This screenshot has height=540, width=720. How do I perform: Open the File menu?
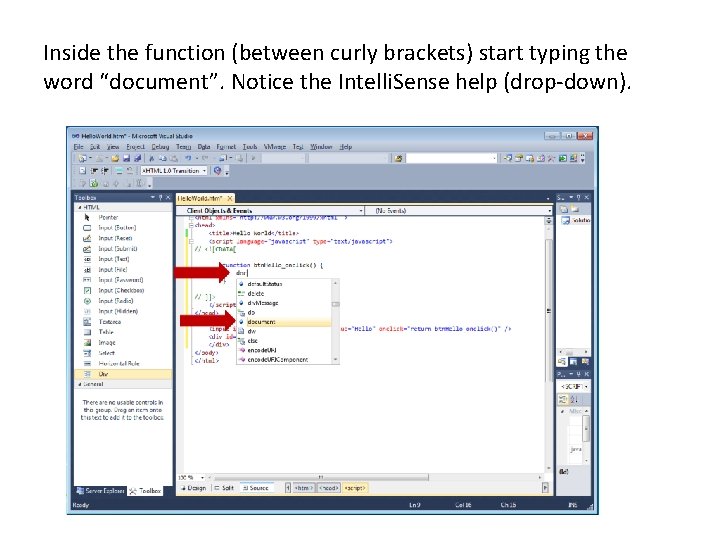point(79,147)
